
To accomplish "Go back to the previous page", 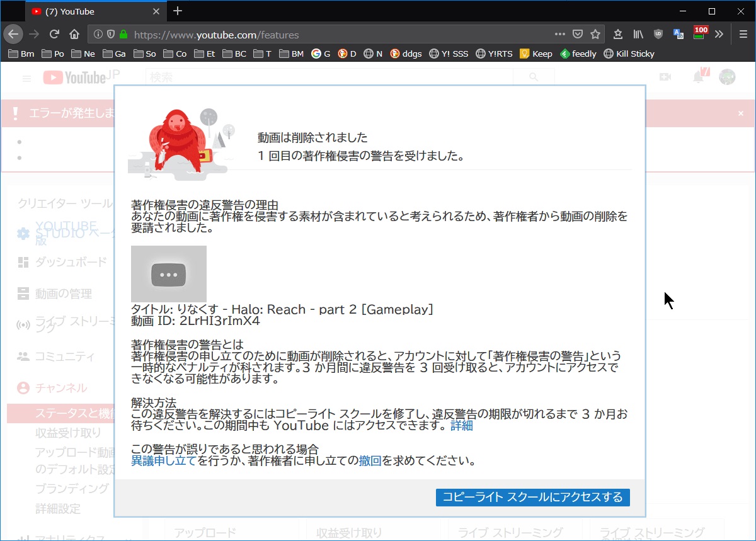I will click(x=13, y=35).
